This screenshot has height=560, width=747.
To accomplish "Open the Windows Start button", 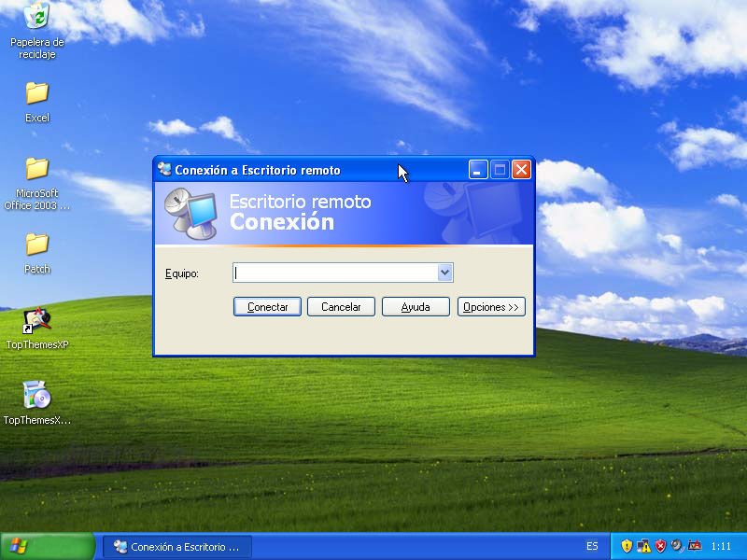I will [x=48, y=546].
